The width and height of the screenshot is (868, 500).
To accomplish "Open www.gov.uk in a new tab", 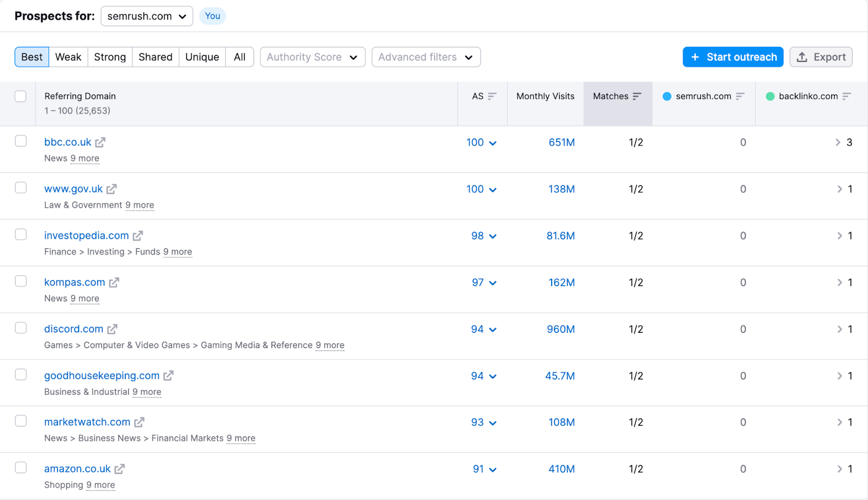I will (112, 189).
